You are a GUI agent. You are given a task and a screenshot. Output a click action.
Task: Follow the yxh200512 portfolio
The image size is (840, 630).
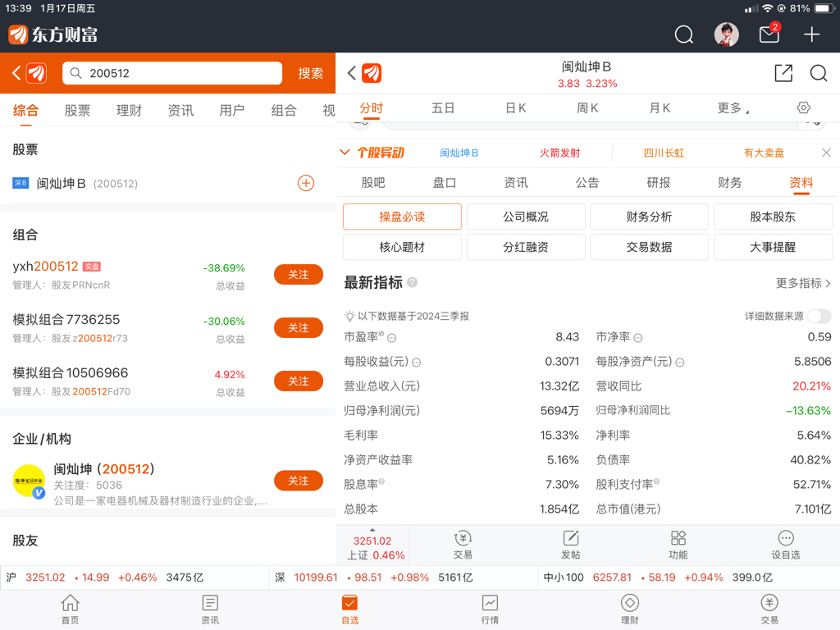[299, 274]
